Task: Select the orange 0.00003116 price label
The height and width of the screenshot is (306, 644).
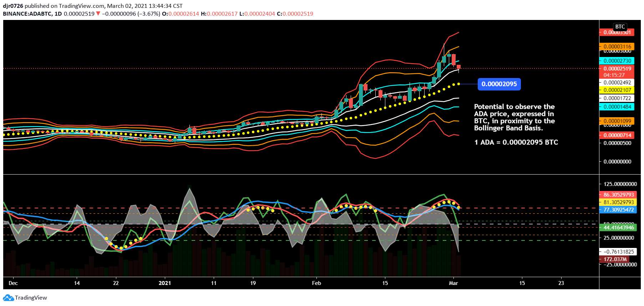Action: click(617, 47)
